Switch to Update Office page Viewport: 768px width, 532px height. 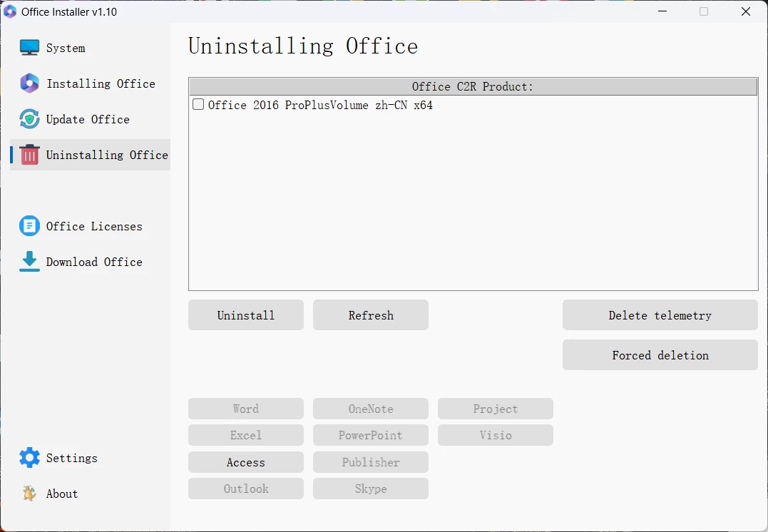click(88, 120)
